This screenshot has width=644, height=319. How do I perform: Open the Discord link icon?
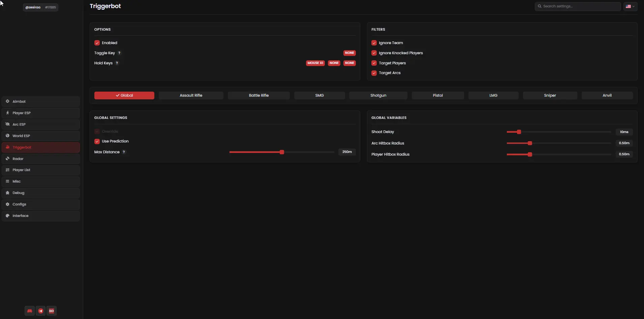pyautogui.click(x=30, y=311)
